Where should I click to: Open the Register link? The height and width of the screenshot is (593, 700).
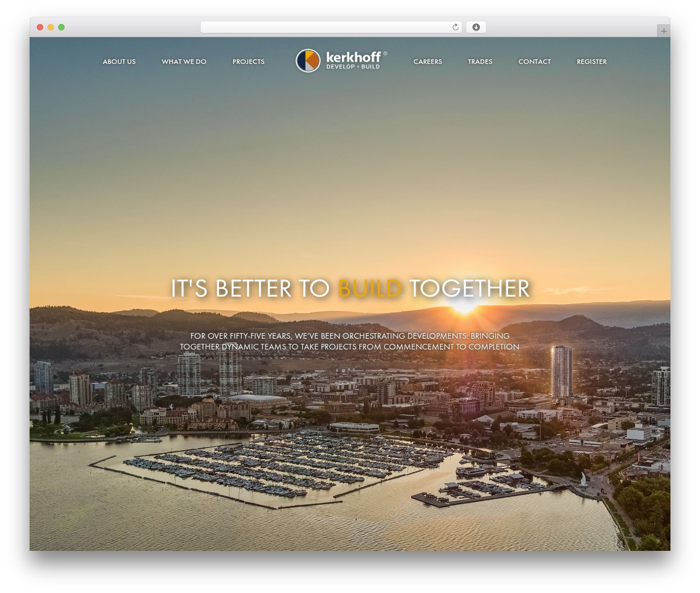click(591, 62)
